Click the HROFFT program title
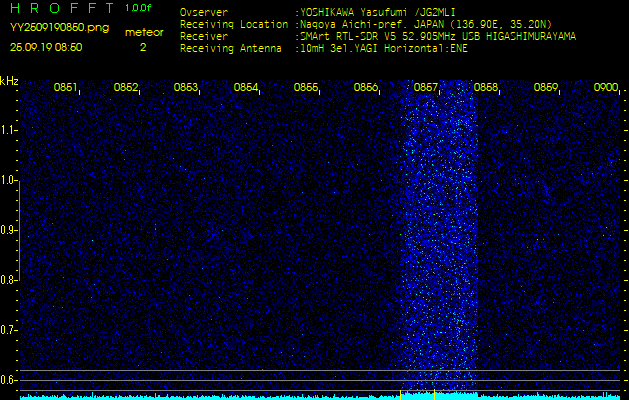Viewport: 629px width, 400px height. pos(63,8)
